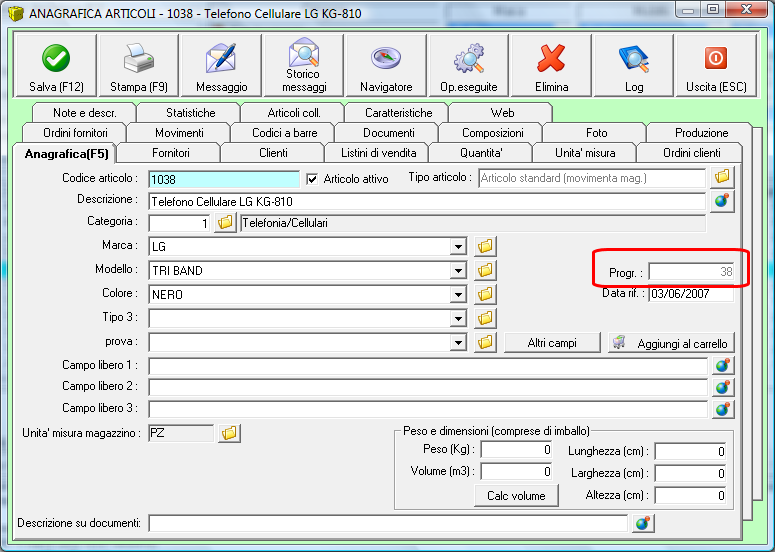
Task: Click the Volume (m3) field
Action: [x=517, y=471]
